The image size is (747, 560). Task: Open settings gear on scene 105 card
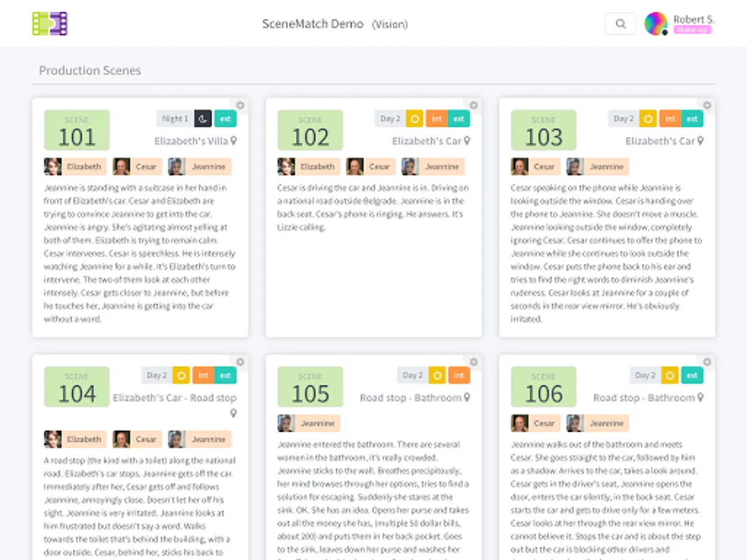[474, 362]
